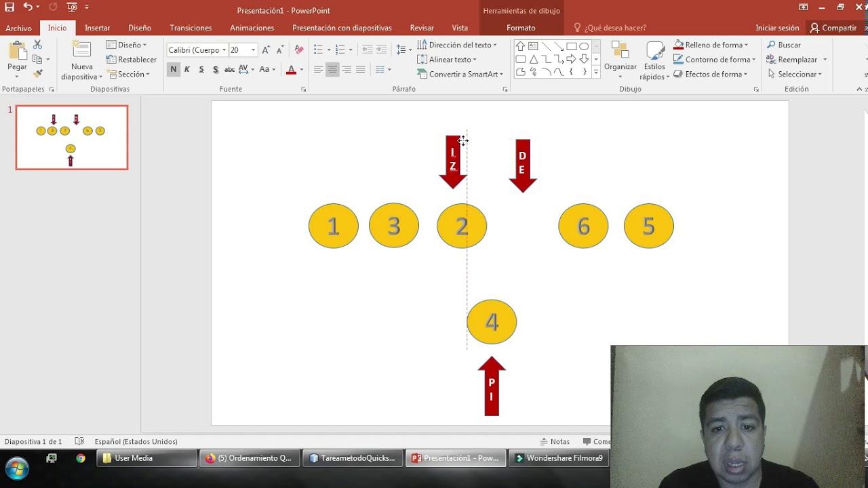This screenshot has height=488, width=868.
Task: Toggle strikethrough abc formatting
Action: (229, 69)
